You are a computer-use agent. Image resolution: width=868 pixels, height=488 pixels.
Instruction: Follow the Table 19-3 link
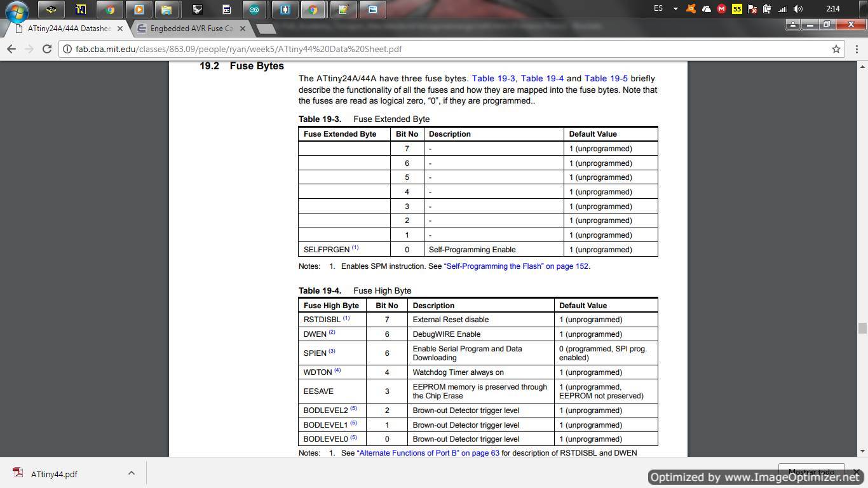[493, 79]
